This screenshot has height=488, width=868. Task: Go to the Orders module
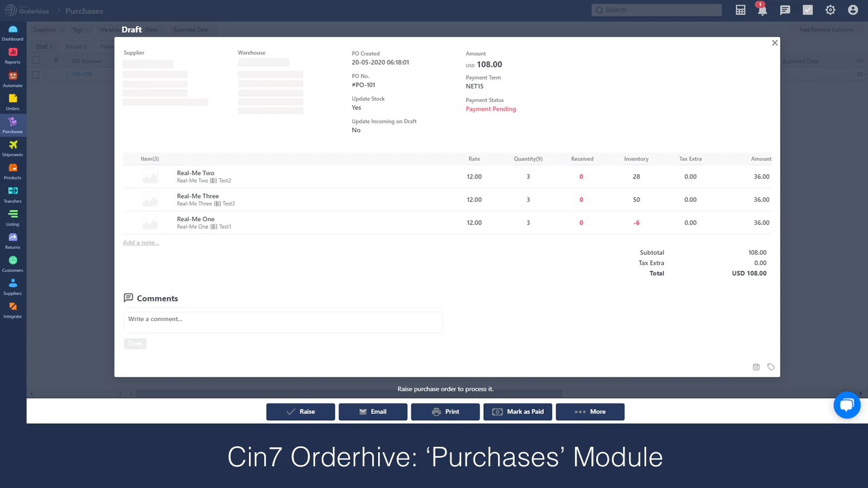pos(12,102)
